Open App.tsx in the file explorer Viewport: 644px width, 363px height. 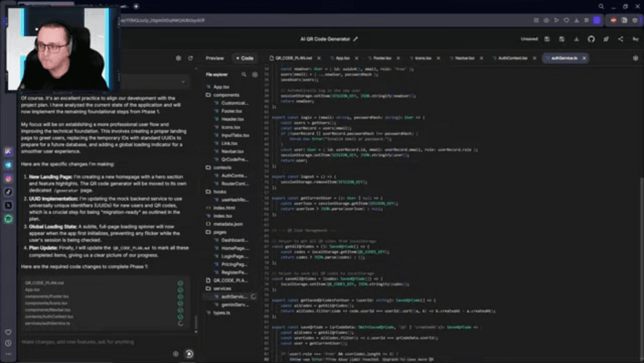tap(221, 87)
